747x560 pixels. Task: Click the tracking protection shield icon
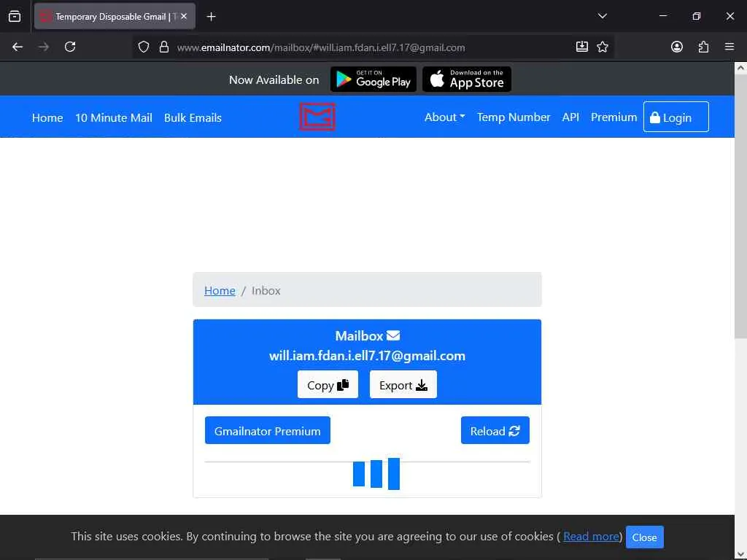click(x=144, y=47)
